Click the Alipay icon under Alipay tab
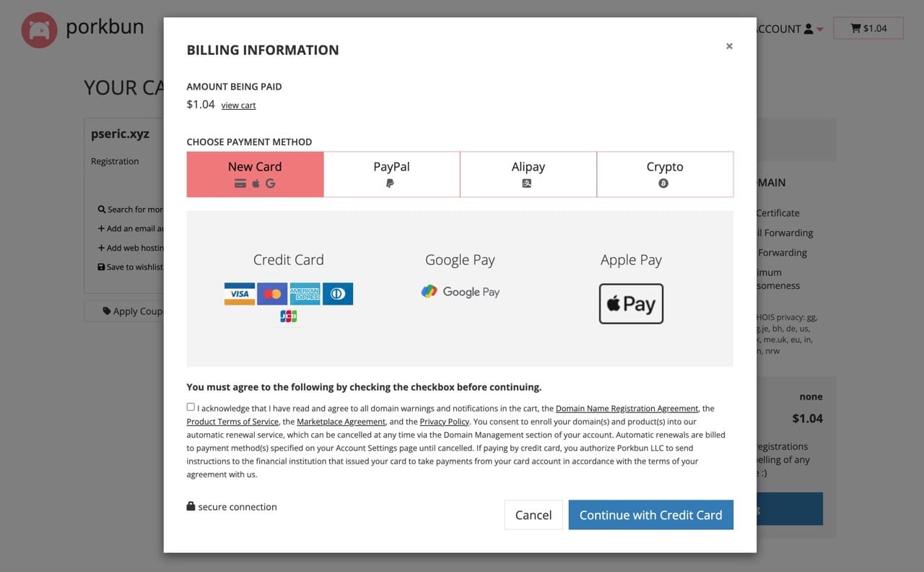The height and width of the screenshot is (572, 924). (x=527, y=184)
